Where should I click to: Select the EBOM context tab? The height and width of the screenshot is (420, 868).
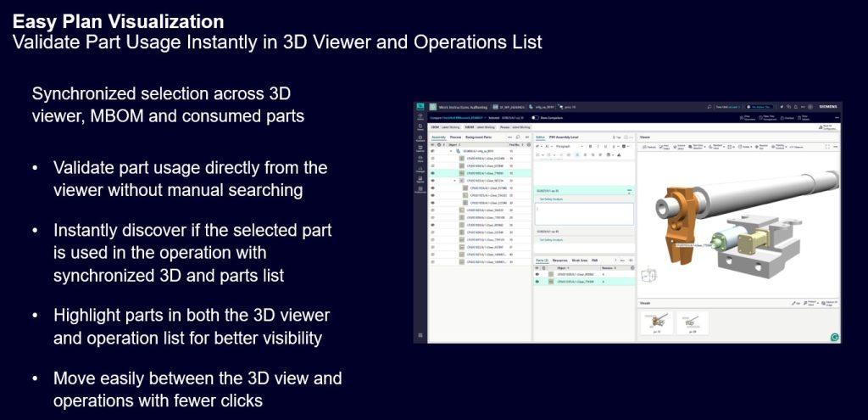click(x=446, y=127)
